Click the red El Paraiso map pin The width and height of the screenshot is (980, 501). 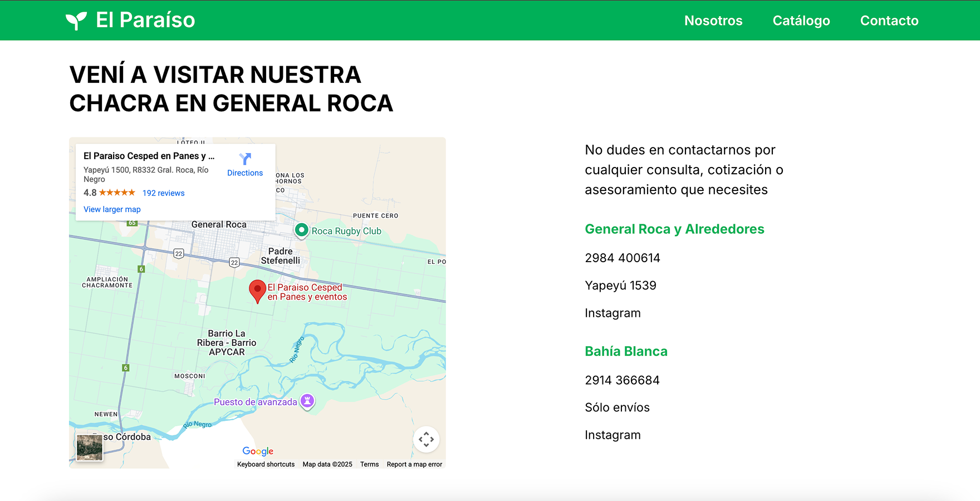(257, 290)
